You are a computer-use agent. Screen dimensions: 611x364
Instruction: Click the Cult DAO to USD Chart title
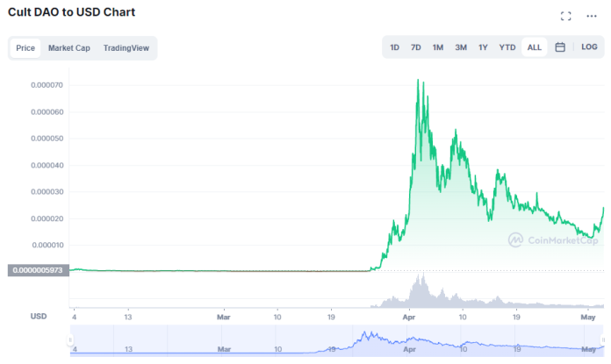[x=72, y=12]
